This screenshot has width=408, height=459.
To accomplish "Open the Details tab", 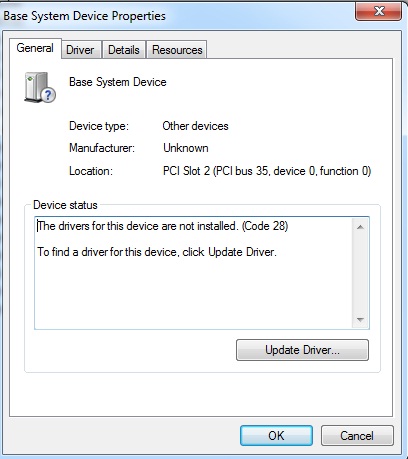I will click(x=124, y=50).
